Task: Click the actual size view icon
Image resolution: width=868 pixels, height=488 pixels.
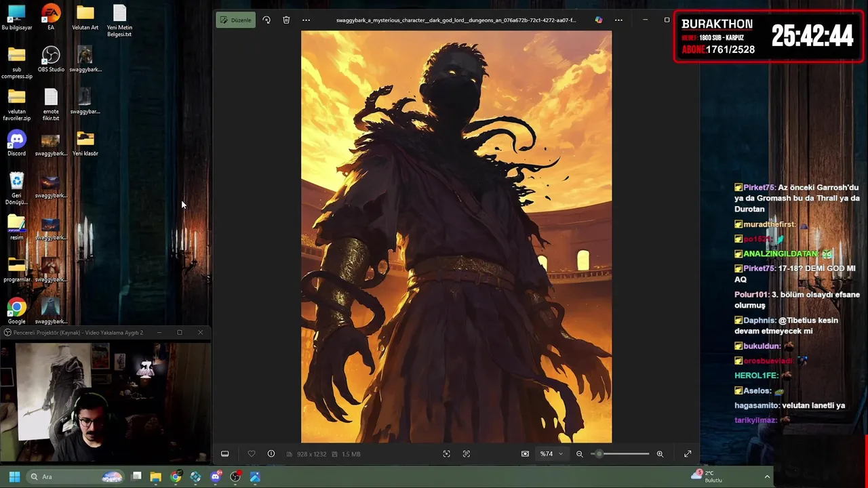Action: coord(525,454)
